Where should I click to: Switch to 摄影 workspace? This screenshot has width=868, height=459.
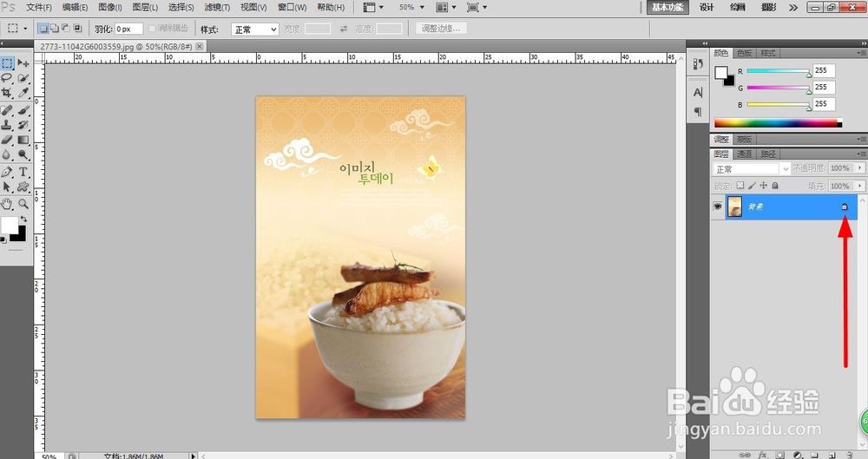pos(768,7)
